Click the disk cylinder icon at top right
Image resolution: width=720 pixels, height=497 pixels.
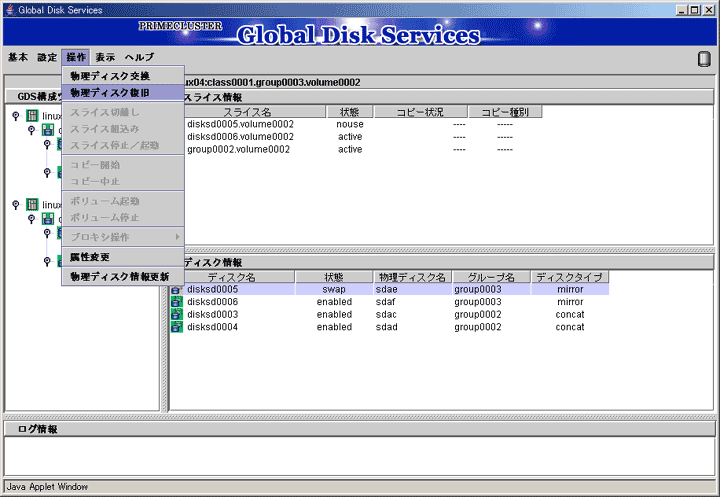704,59
